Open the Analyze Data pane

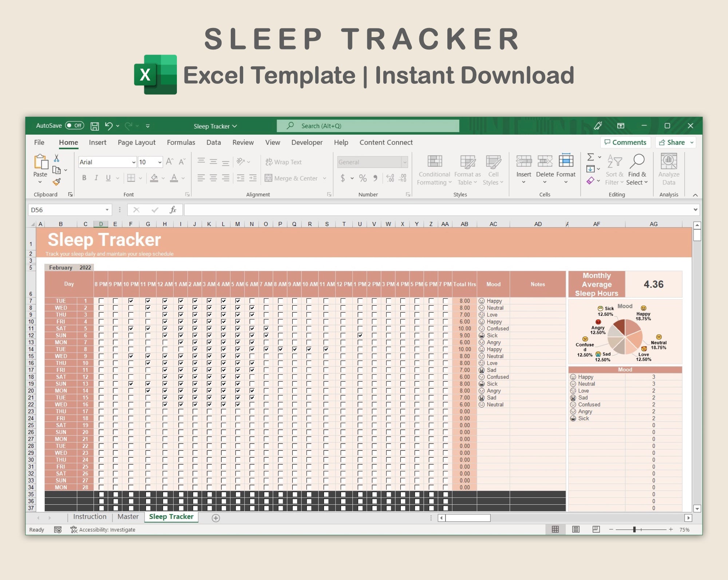(669, 169)
